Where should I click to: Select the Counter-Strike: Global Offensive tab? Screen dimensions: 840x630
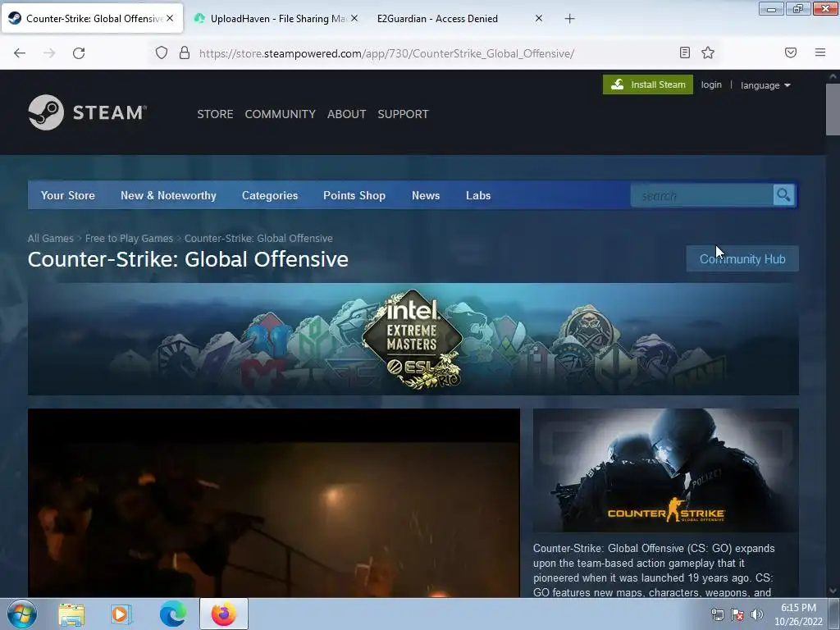point(93,19)
